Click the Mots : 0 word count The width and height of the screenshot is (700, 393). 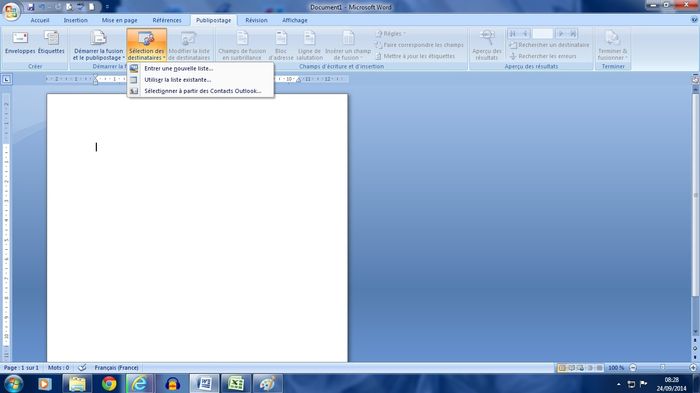[58, 368]
